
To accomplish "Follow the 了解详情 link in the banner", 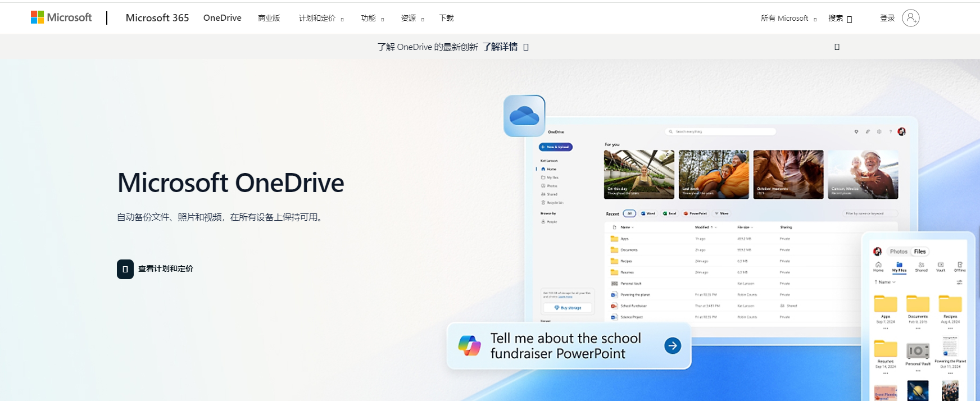I will (x=505, y=47).
